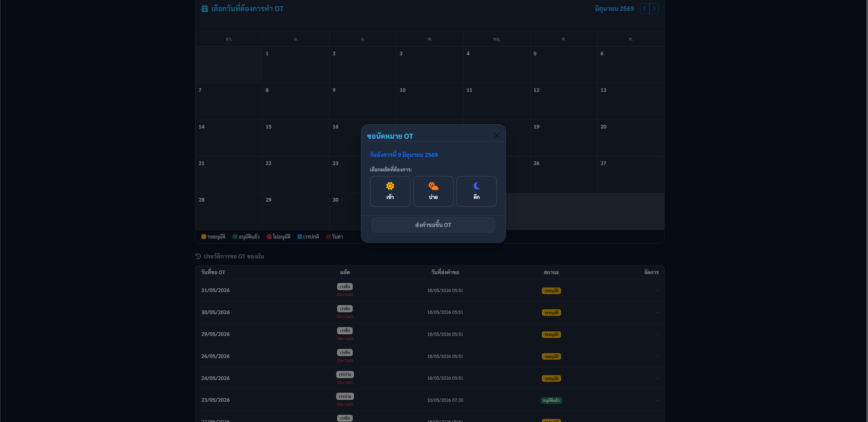Click date 29/05/2026 in history table

click(215, 334)
